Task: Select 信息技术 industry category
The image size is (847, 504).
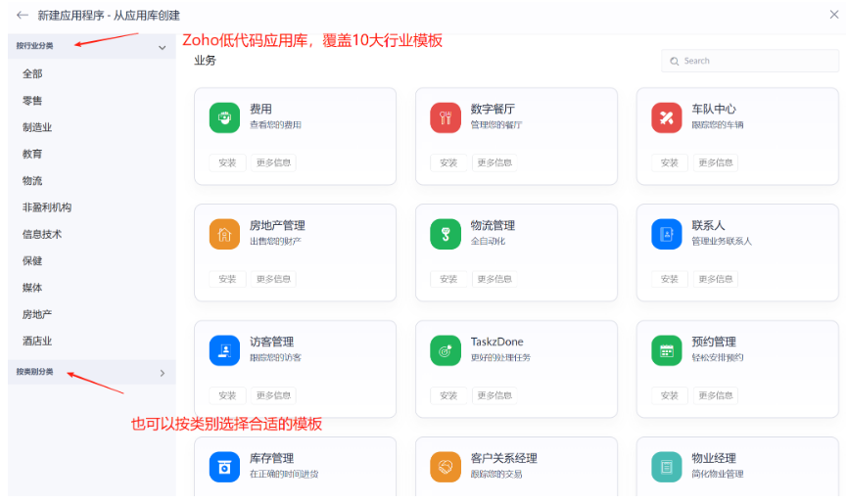Action: 41,234
